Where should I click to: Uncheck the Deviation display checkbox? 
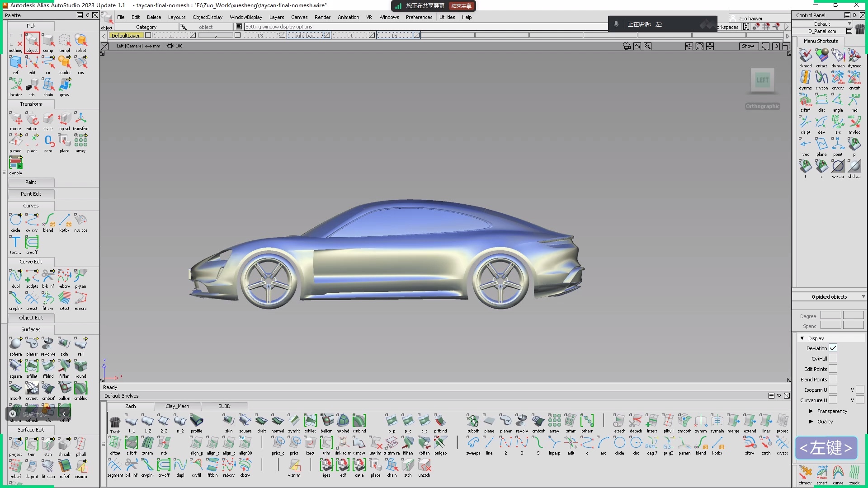point(833,348)
